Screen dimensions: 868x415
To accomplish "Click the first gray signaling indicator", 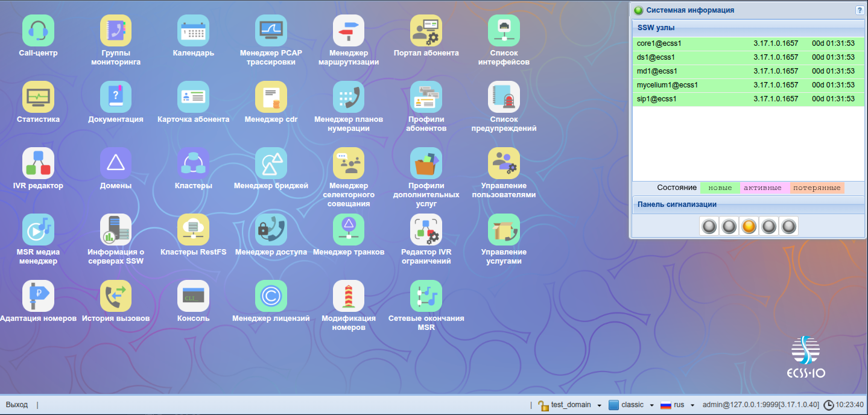I will 709,226.
